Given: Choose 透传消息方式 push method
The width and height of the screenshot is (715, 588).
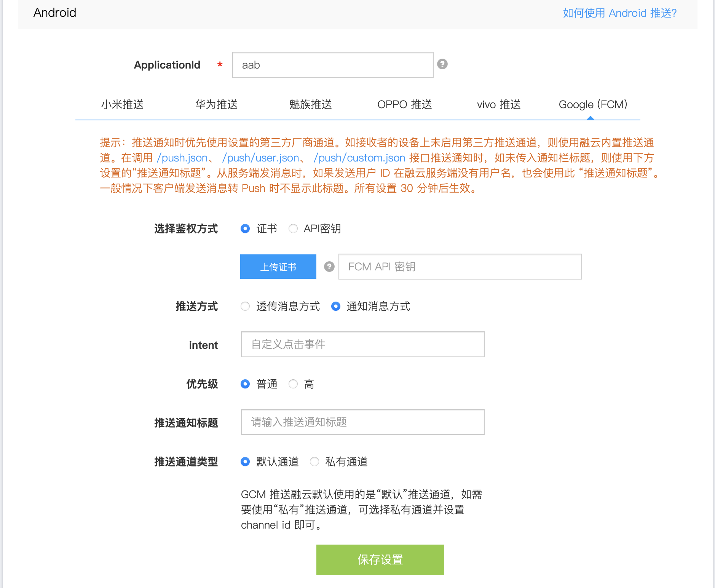Looking at the screenshot, I should (245, 306).
